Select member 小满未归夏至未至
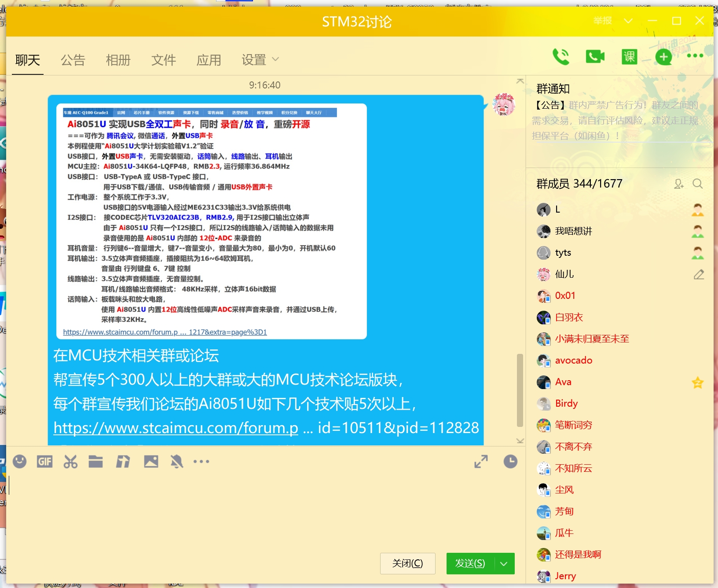This screenshot has width=718, height=588. pos(592,339)
